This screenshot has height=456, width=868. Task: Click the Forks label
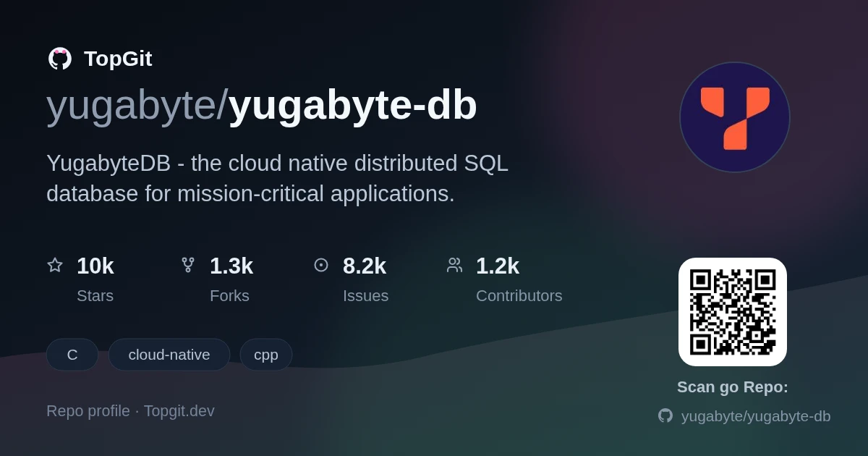click(x=229, y=296)
